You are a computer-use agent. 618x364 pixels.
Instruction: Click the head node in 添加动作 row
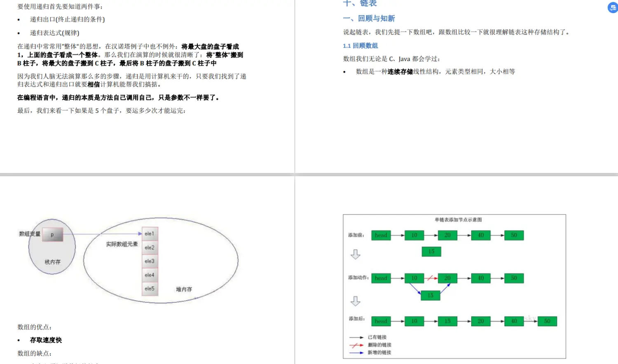381,278
